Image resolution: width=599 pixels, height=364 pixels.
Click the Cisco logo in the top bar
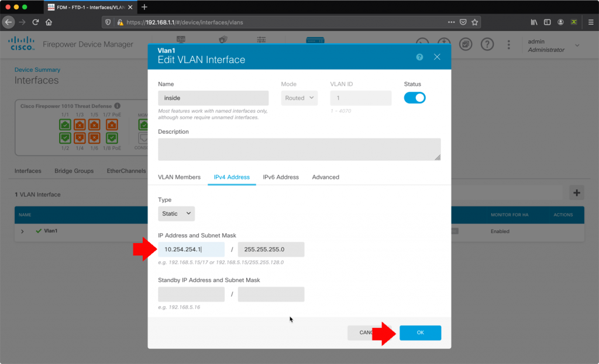point(21,44)
